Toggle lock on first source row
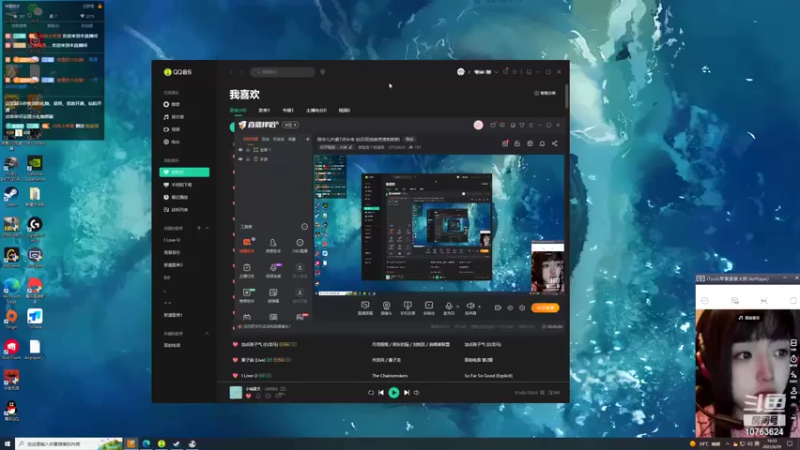Screen dimensions: 800x450 pos(248,150)
